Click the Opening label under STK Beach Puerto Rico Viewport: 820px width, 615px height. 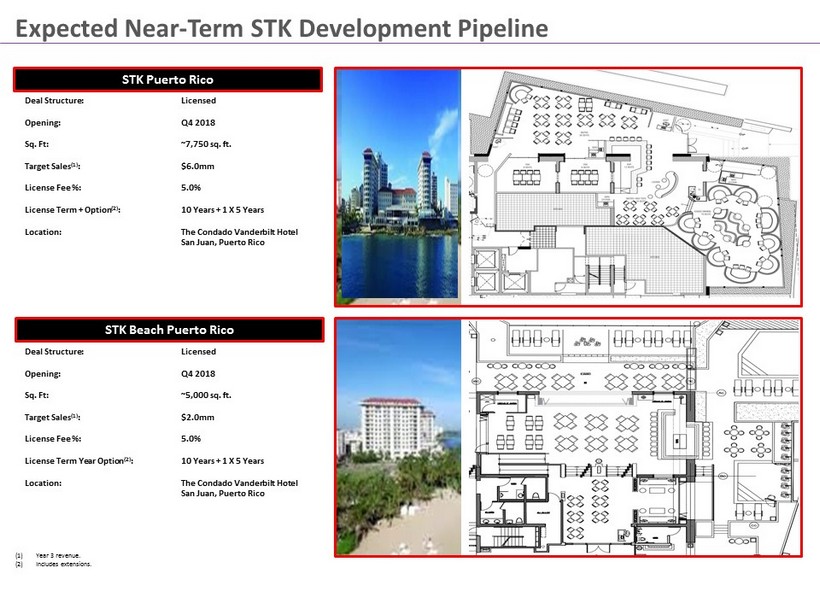point(43,373)
